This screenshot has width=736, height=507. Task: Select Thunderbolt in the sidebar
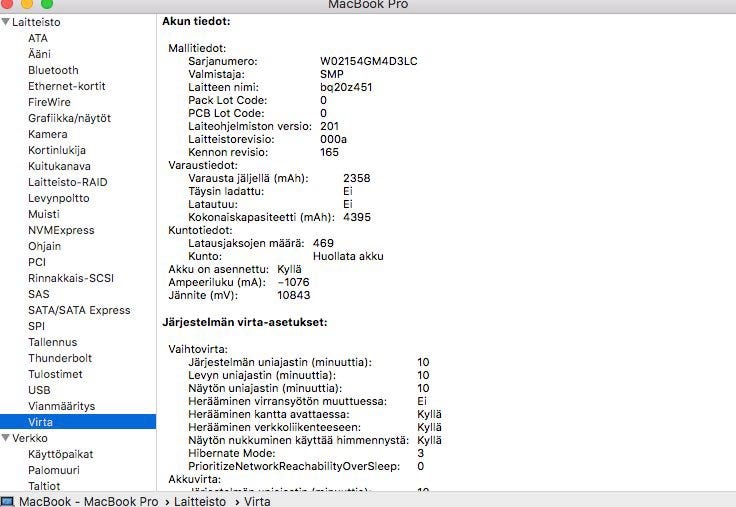60,358
